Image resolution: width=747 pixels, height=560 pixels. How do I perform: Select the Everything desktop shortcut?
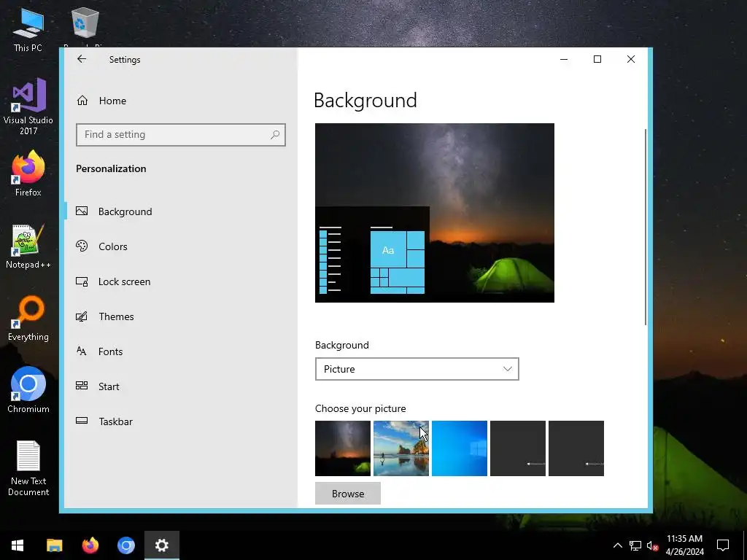tap(28, 319)
